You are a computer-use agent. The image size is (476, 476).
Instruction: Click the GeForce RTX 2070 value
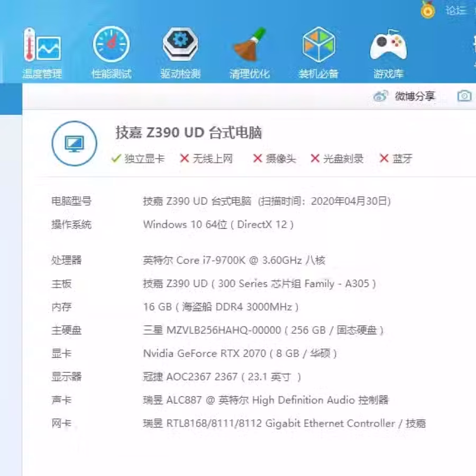click(x=240, y=354)
